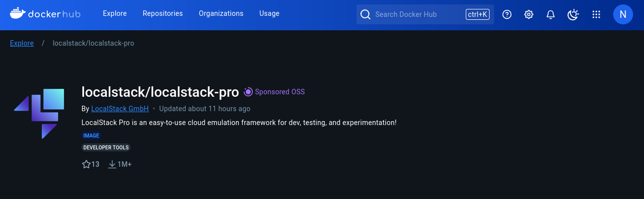Click the search magnifier icon
This screenshot has height=199, width=644.
pyautogui.click(x=365, y=14)
